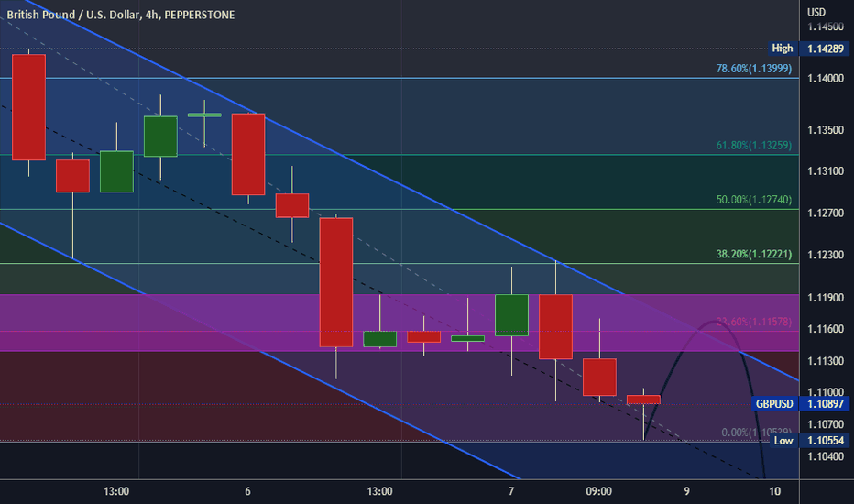
Task: Click the 1.13100 price axis value
Action: pos(825,171)
